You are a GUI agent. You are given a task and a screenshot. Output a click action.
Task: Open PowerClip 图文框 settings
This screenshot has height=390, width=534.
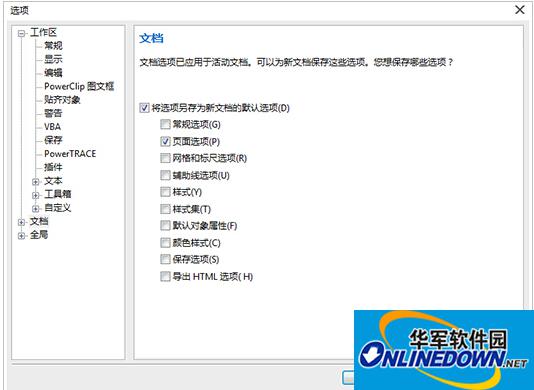tap(79, 86)
